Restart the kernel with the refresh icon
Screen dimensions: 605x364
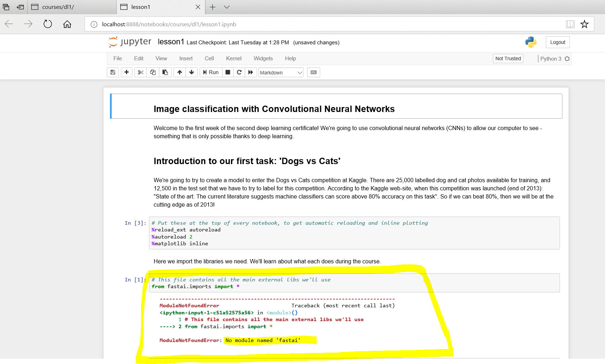click(x=239, y=72)
